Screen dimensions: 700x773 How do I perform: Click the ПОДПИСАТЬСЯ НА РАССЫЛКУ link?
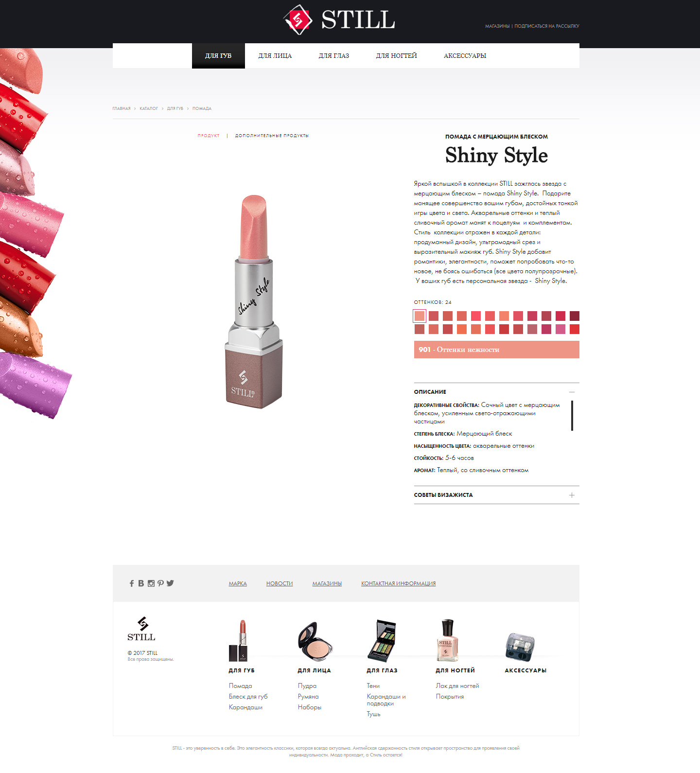coord(547,26)
